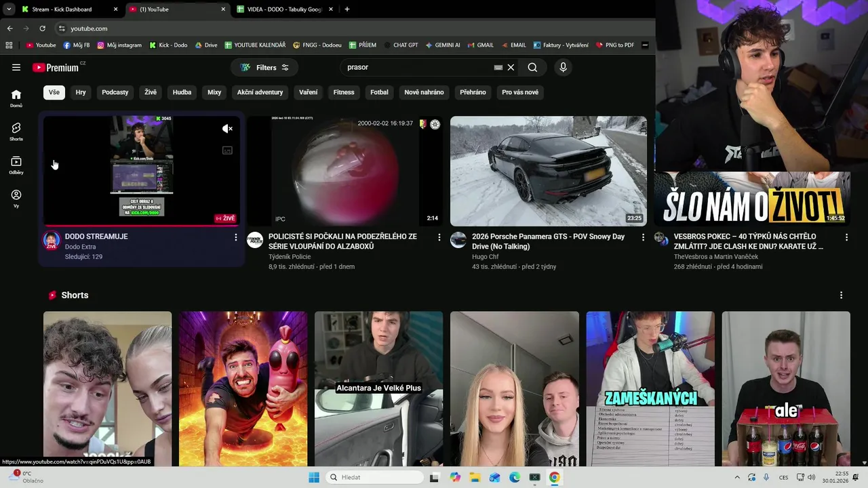Open Chrome apps grid in bookmarks bar
This screenshot has width=868, height=488.
point(9,45)
